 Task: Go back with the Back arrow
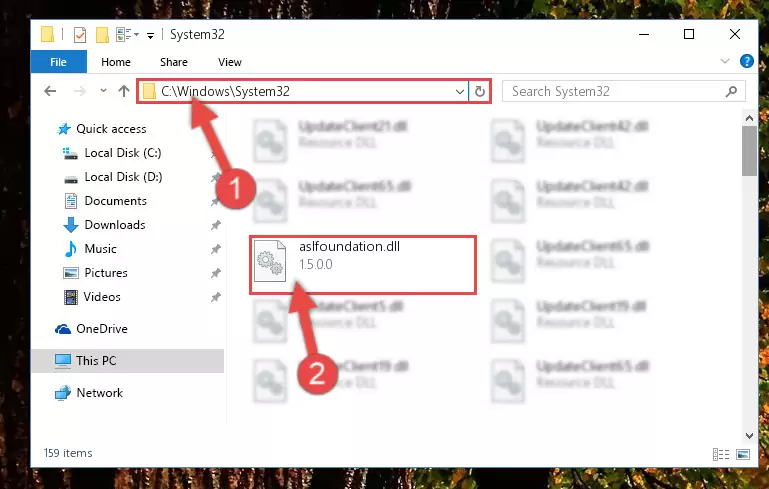click(x=50, y=91)
